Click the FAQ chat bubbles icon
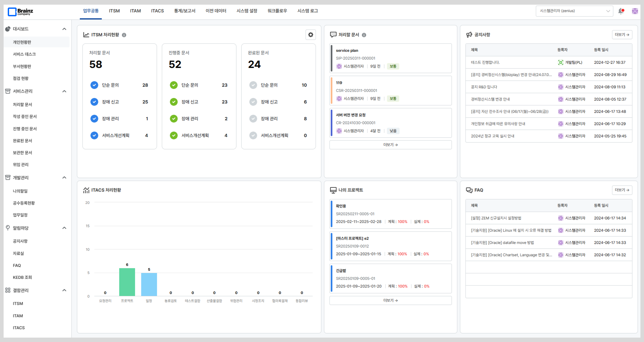Image resolution: width=644 pixels, height=342 pixels. click(469, 190)
